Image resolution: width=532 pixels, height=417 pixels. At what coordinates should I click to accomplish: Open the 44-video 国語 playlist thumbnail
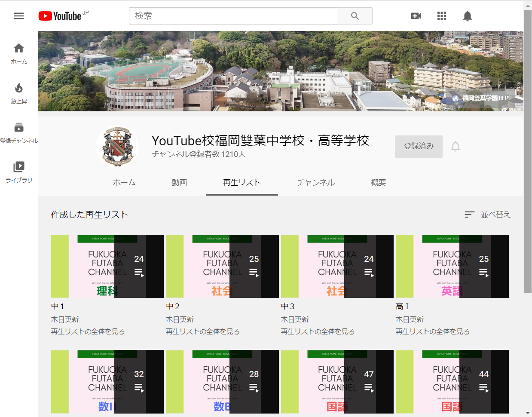click(452, 382)
